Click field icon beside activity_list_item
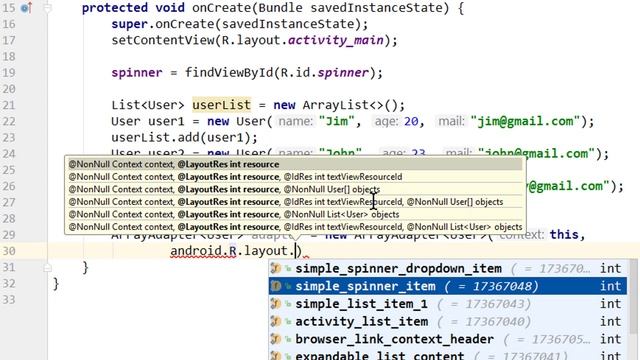 point(276,322)
